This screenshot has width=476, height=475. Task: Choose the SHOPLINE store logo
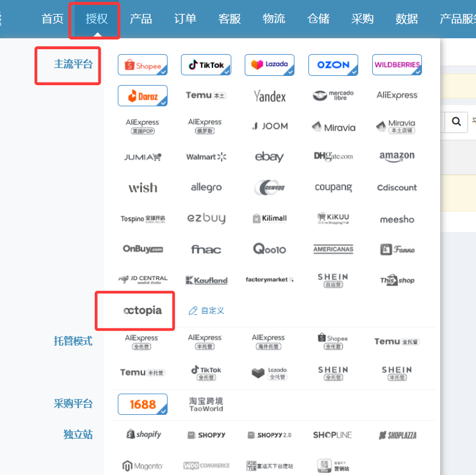point(333,435)
